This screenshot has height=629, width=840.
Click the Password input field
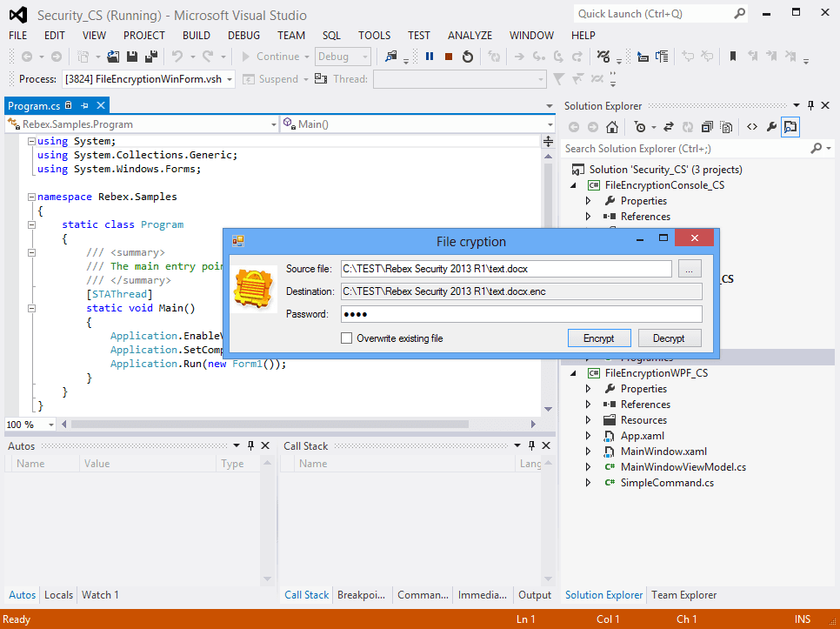(521, 314)
